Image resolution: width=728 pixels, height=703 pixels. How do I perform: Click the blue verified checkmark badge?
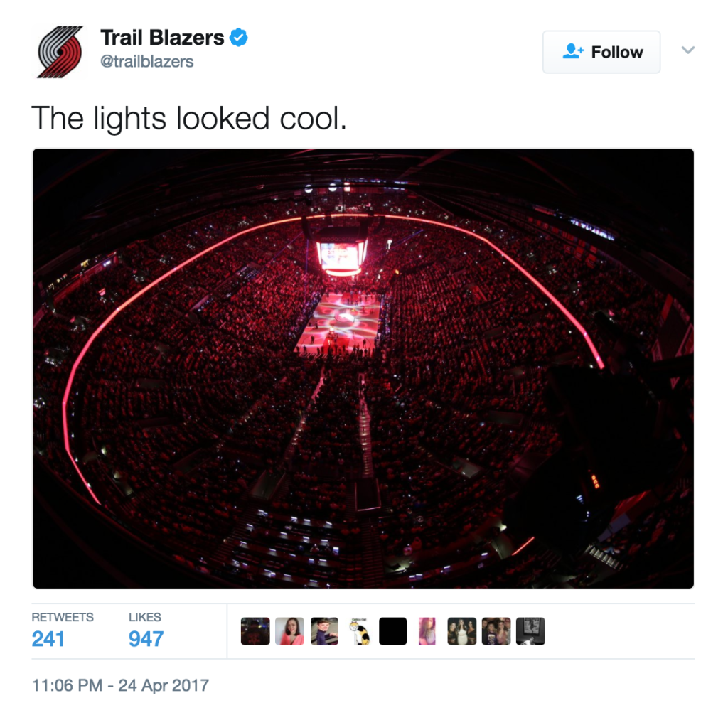[239, 38]
